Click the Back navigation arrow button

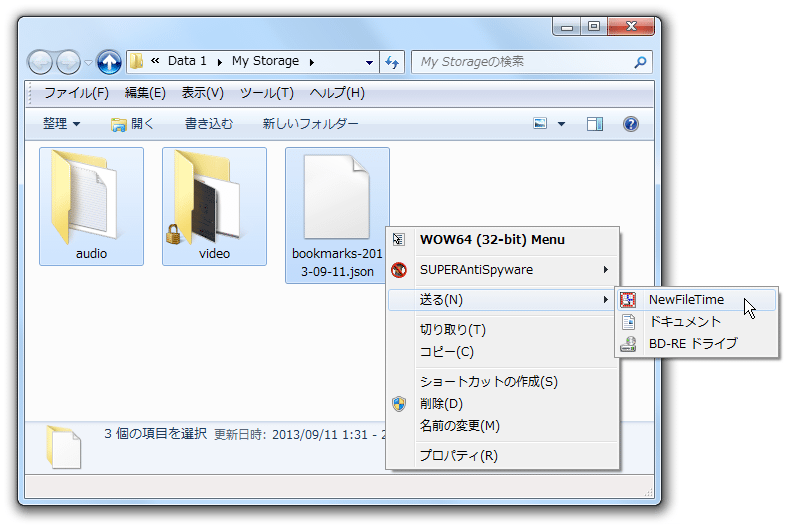pos(40,62)
